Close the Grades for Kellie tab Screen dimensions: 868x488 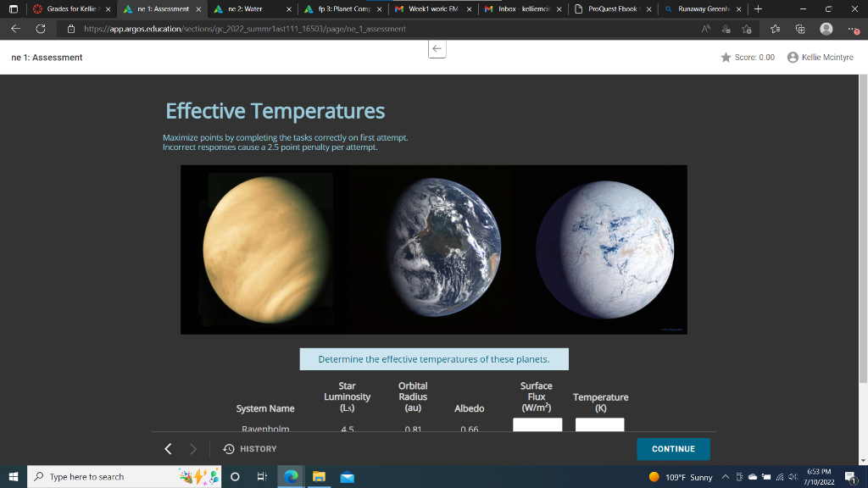108,8
